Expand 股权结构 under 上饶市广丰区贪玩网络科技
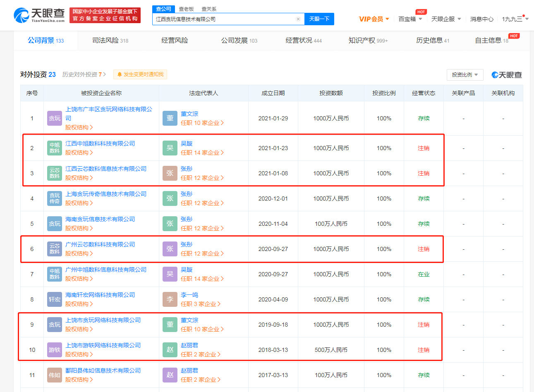This screenshot has height=392, width=534. pos(79,127)
